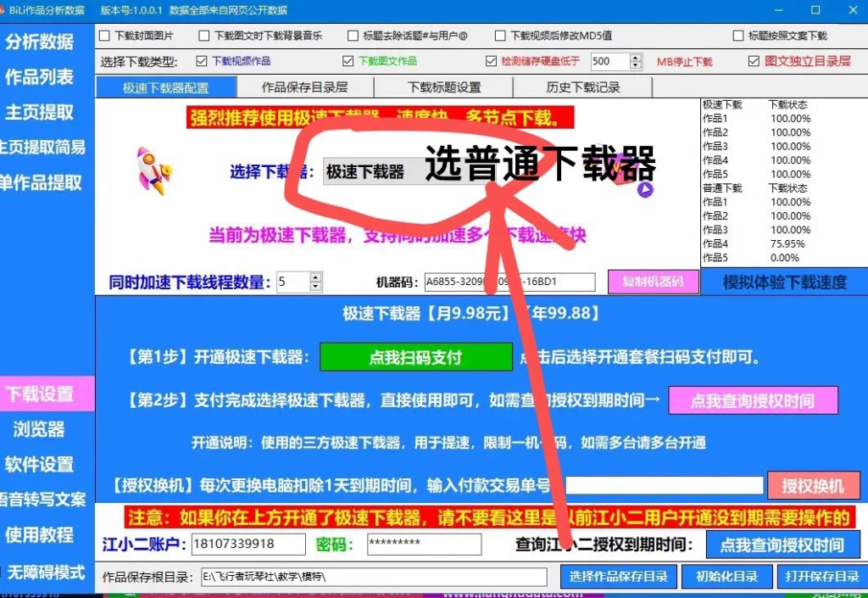Click the blue 点我查询授权时间 button

pos(782,545)
